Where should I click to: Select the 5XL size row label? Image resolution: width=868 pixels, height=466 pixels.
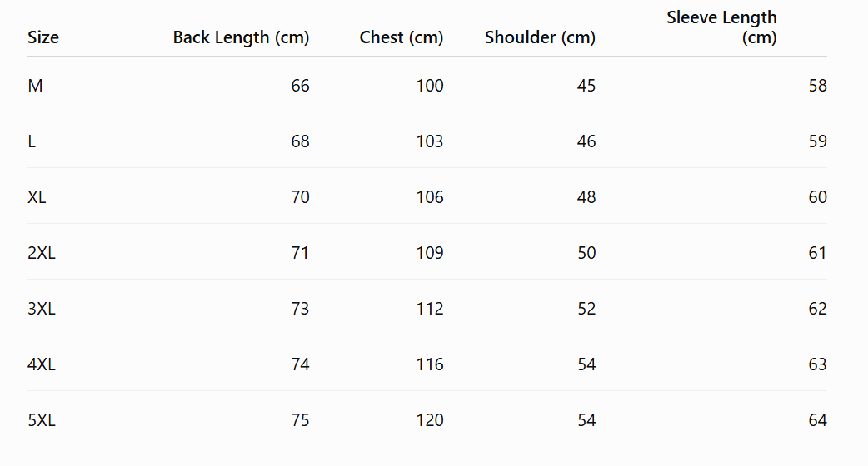coord(42,420)
